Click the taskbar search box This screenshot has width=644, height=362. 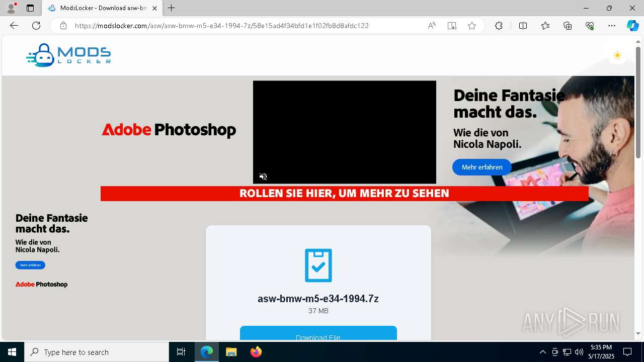coord(97,352)
